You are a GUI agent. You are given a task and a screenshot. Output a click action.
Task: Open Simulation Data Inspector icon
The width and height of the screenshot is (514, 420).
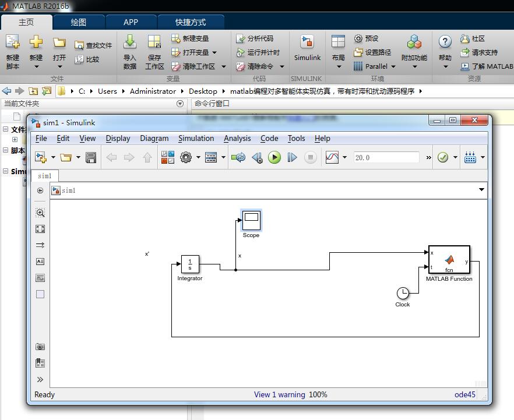pyautogui.click(x=332, y=158)
